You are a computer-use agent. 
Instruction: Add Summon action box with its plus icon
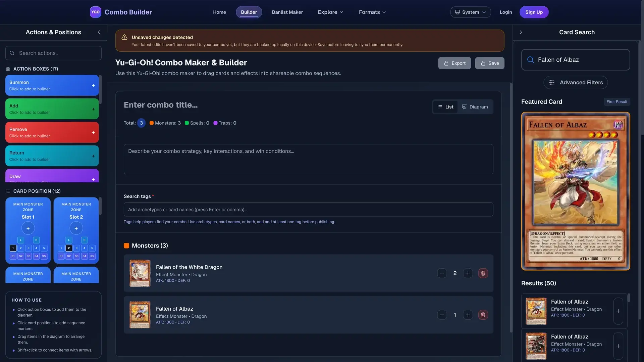(x=93, y=86)
